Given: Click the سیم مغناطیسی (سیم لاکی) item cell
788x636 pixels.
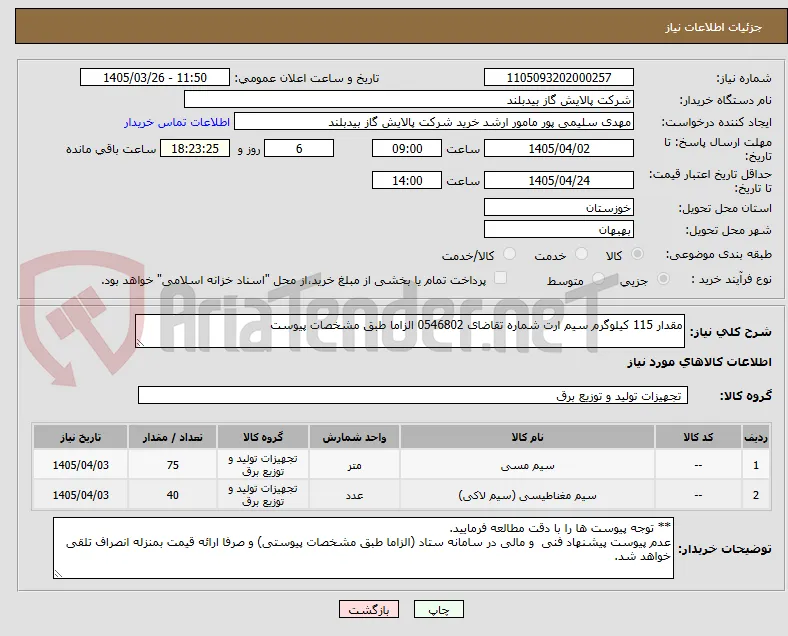Looking at the screenshot, I should tap(527, 495).
